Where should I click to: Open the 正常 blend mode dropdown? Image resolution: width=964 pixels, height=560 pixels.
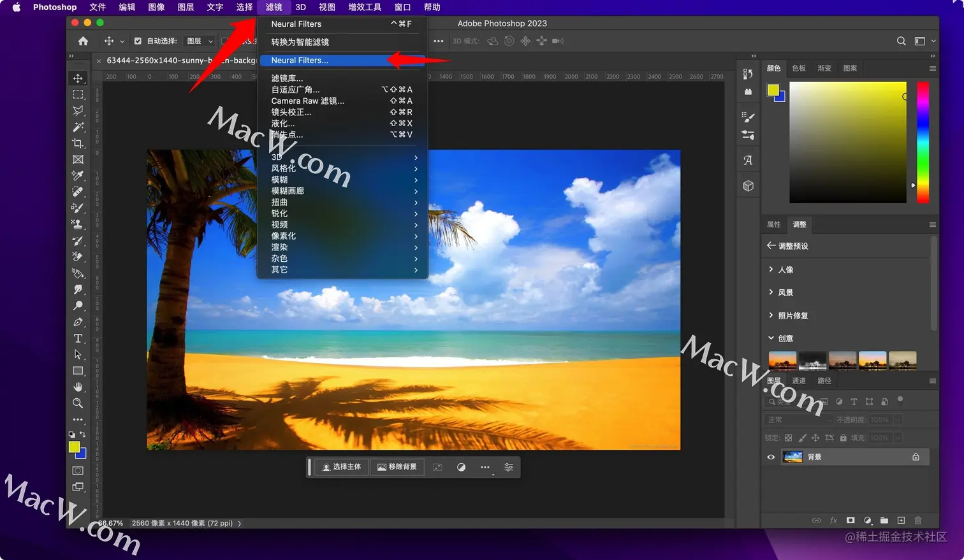click(x=798, y=420)
